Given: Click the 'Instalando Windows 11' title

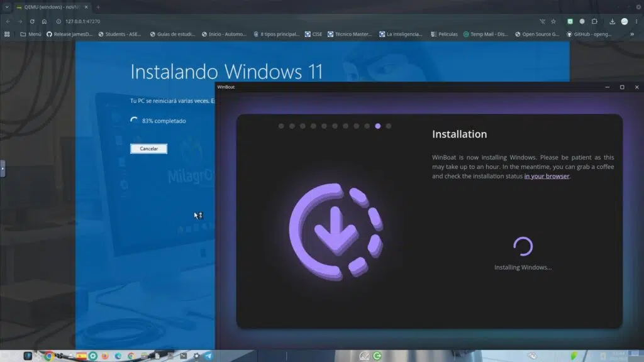Looking at the screenshot, I should click(x=226, y=72).
